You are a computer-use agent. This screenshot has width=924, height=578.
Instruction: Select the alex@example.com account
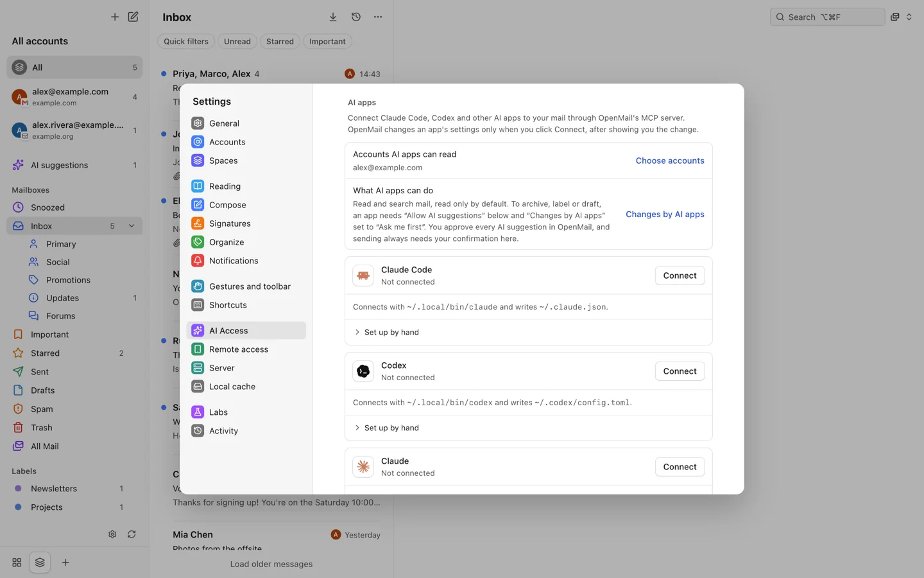click(x=74, y=97)
